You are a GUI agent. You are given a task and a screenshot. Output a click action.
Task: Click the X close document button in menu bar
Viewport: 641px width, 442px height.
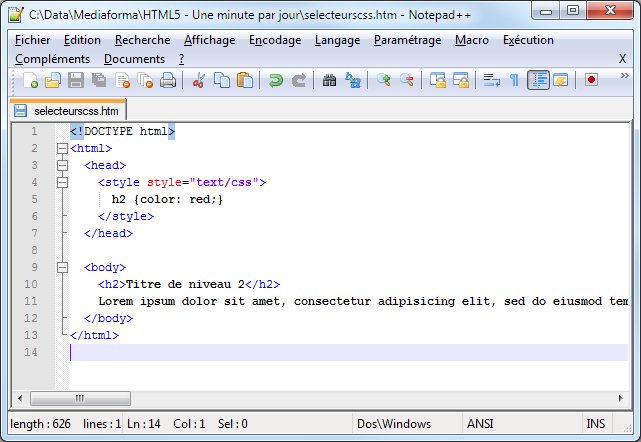coord(622,59)
